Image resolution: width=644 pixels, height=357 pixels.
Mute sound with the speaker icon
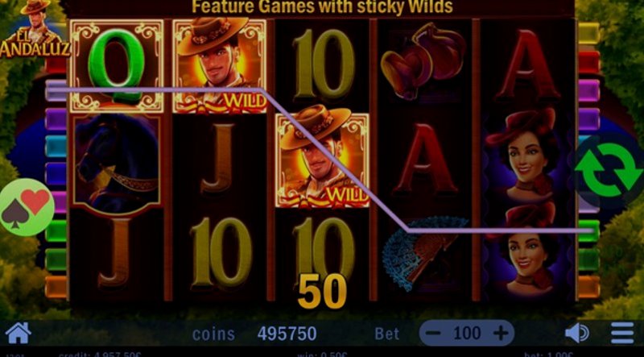point(576,333)
